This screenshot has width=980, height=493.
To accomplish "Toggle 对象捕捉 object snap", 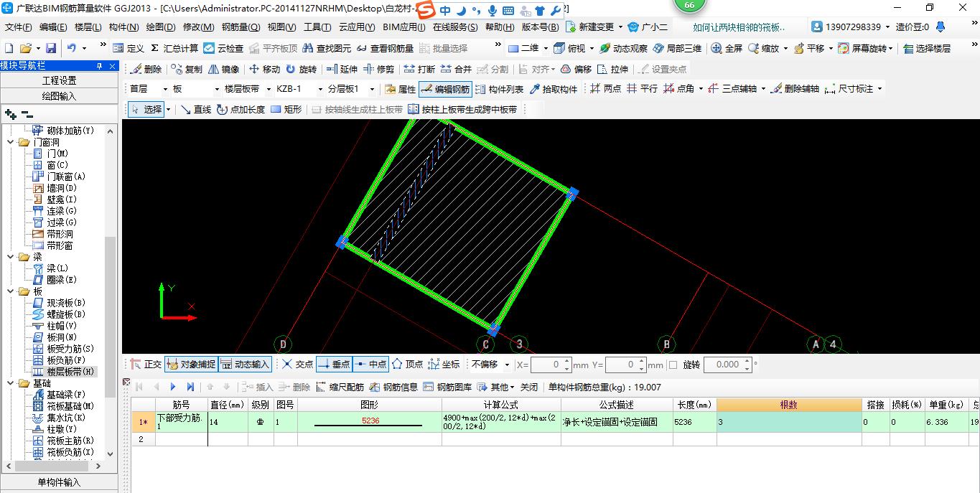I will (191, 365).
